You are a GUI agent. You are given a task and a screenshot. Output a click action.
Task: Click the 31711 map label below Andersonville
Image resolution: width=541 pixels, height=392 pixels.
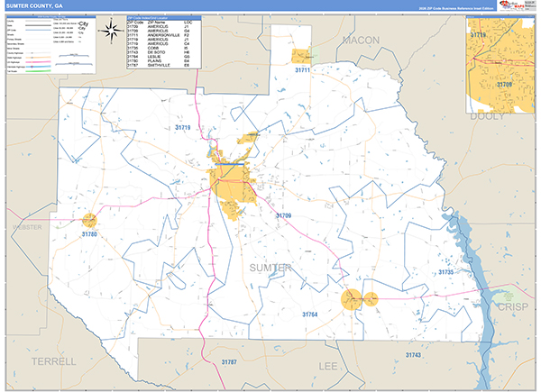click(303, 70)
